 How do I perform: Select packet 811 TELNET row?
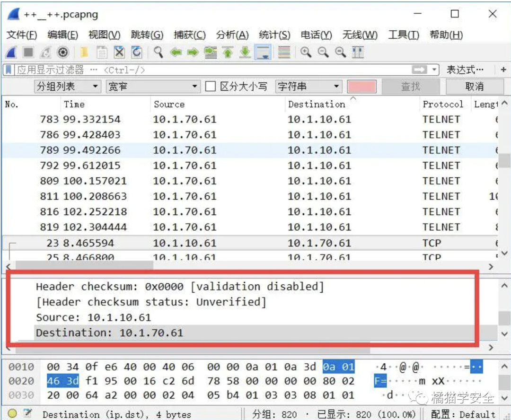250,196
